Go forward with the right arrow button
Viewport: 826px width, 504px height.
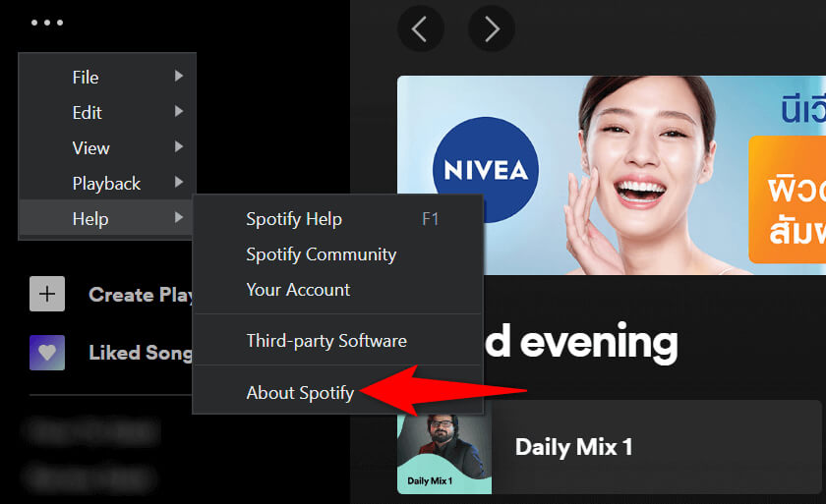(x=492, y=28)
